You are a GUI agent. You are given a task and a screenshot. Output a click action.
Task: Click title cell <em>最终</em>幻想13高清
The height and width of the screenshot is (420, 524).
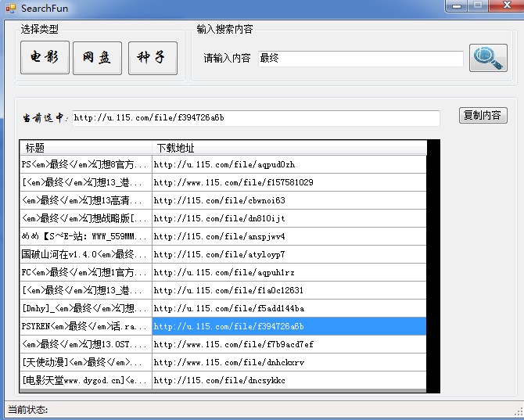coord(86,200)
